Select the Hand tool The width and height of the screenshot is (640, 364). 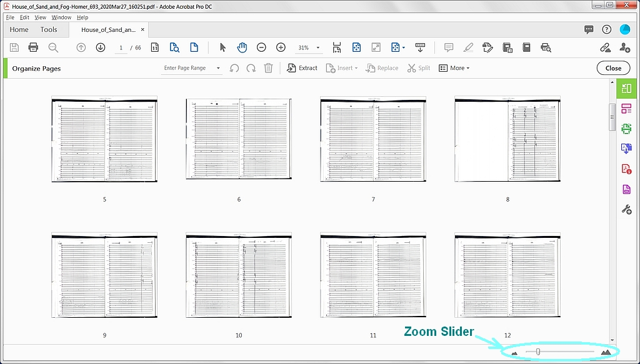[x=242, y=47]
